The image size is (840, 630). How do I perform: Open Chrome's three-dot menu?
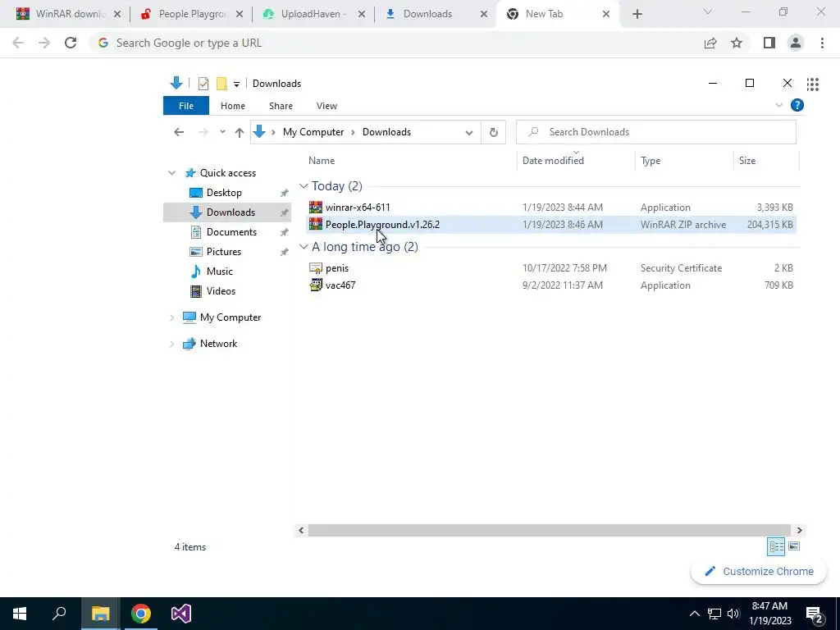pyautogui.click(x=822, y=43)
